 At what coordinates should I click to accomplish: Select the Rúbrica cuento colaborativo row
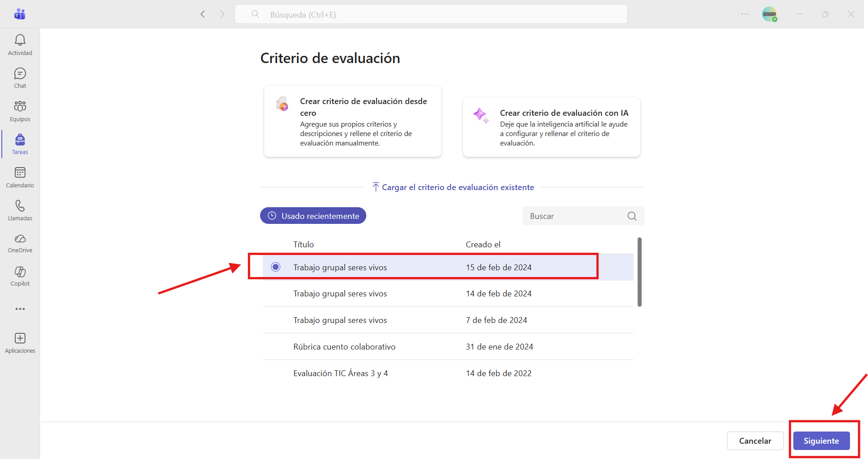(x=448, y=347)
